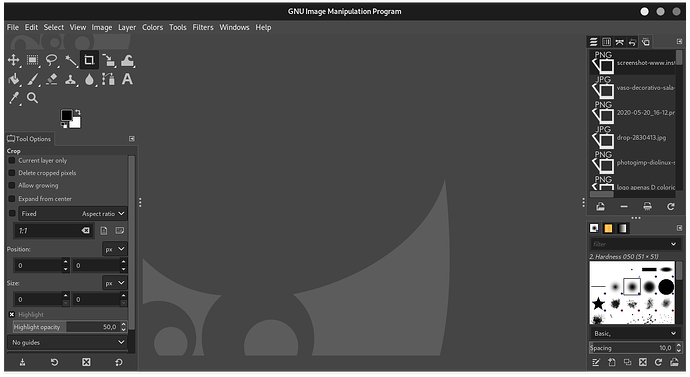Reset colors to default black and white

click(64, 125)
